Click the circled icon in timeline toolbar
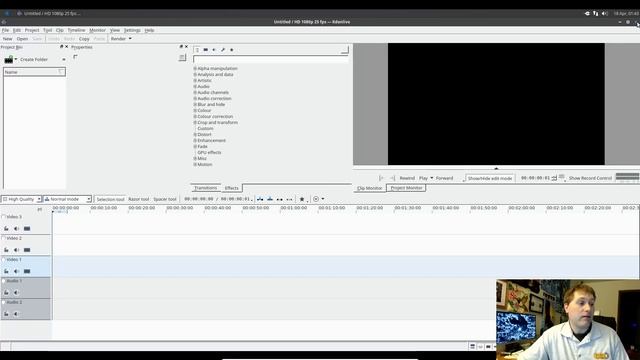This screenshot has height=360, width=640. tap(316, 199)
